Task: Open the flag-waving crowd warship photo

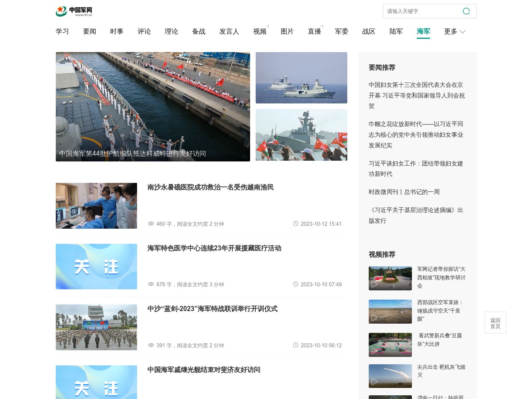Action: pos(301,135)
